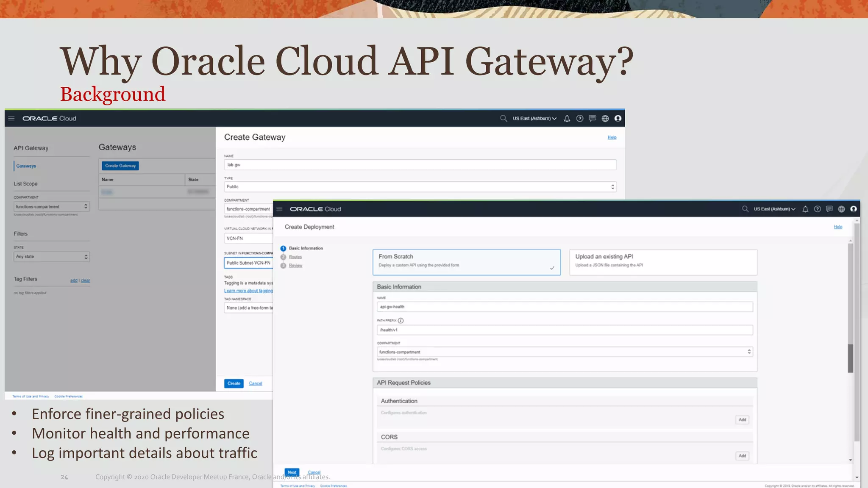Click add tag filter link
The width and height of the screenshot is (868, 488).
click(74, 280)
